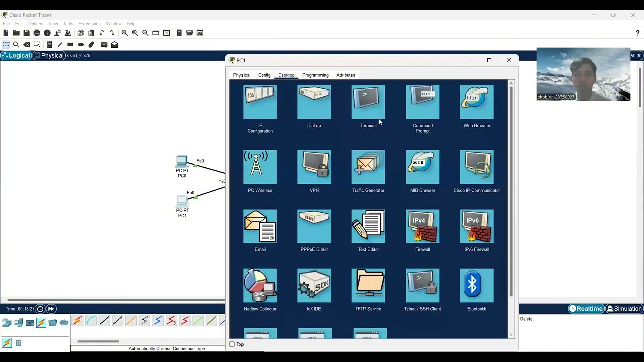Screen dimensions: 644x362
Task: Open the Bluetooth app
Action: pyautogui.click(x=476, y=286)
